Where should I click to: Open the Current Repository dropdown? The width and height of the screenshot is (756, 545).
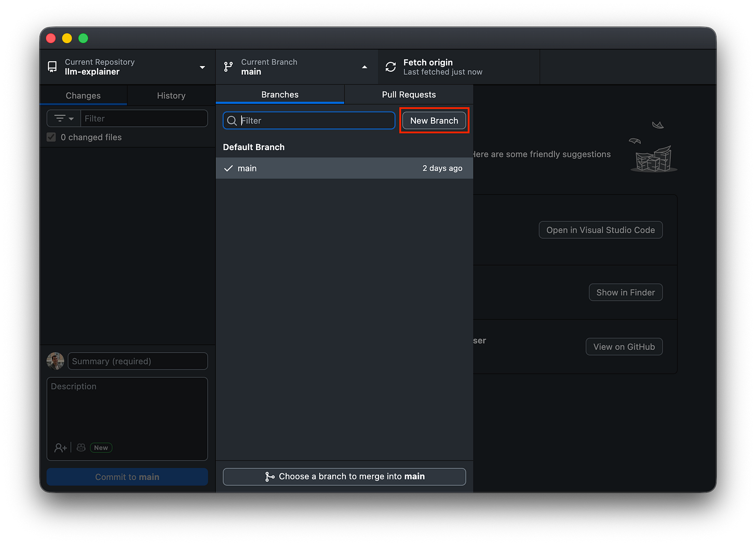pyautogui.click(x=203, y=67)
